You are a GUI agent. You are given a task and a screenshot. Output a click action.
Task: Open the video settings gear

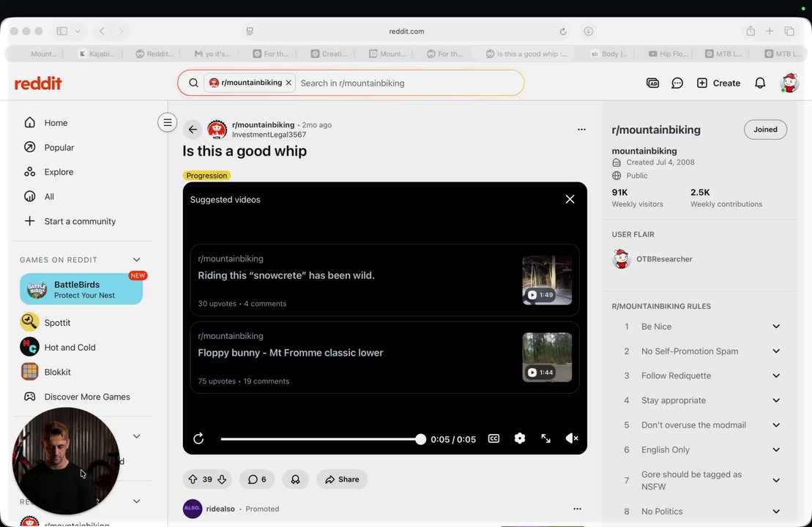pyautogui.click(x=519, y=438)
